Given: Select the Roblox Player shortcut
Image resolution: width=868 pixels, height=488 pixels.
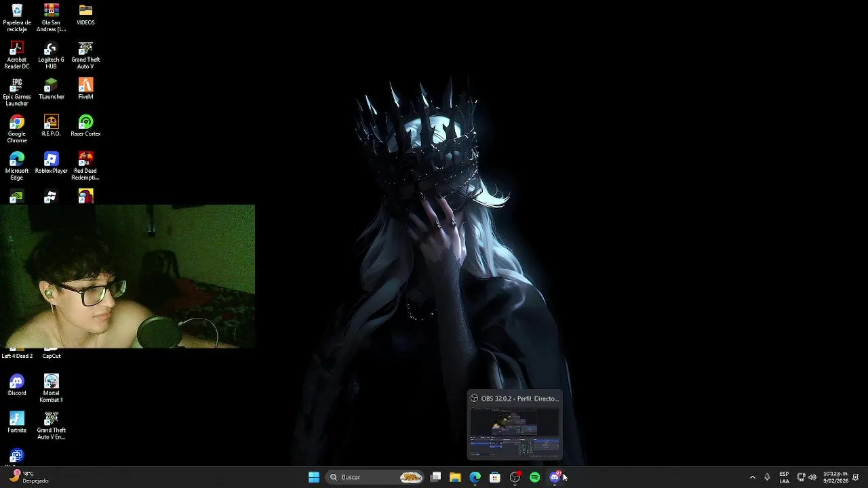Looking at the screenshot, I should click(x=51, y=163).
